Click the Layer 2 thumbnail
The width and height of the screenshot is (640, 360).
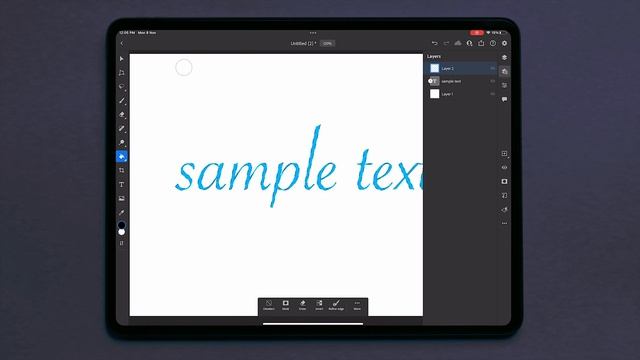pos(435,68)
